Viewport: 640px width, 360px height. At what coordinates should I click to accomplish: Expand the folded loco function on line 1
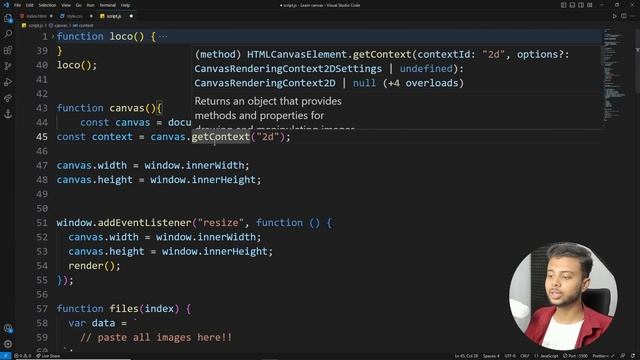(53, 36)
